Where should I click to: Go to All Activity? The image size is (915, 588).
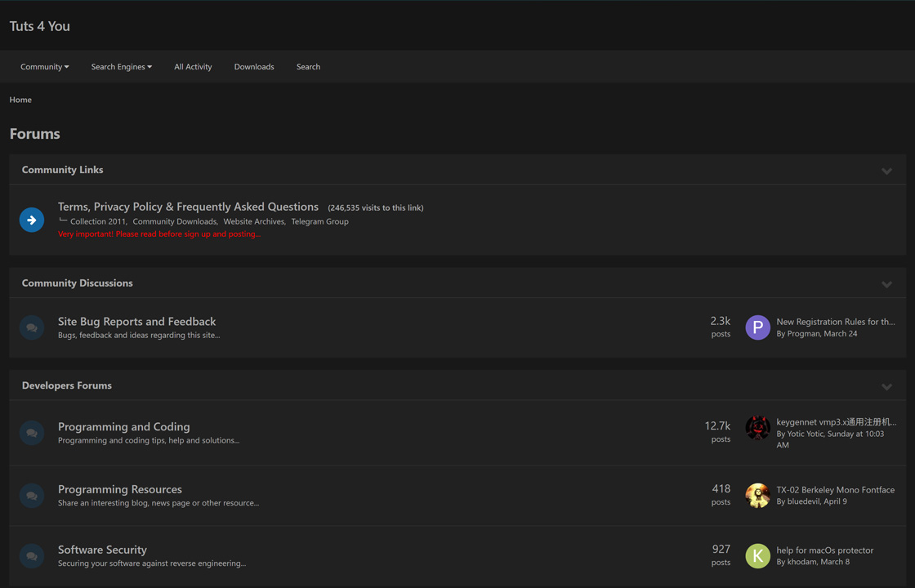pyautogui.click(x=193, y=66)
